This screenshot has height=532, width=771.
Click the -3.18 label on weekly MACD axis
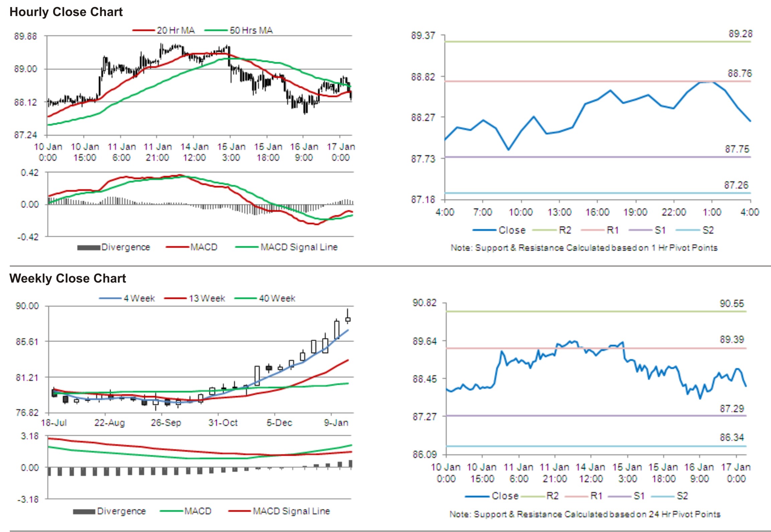[x=28, y=500]
